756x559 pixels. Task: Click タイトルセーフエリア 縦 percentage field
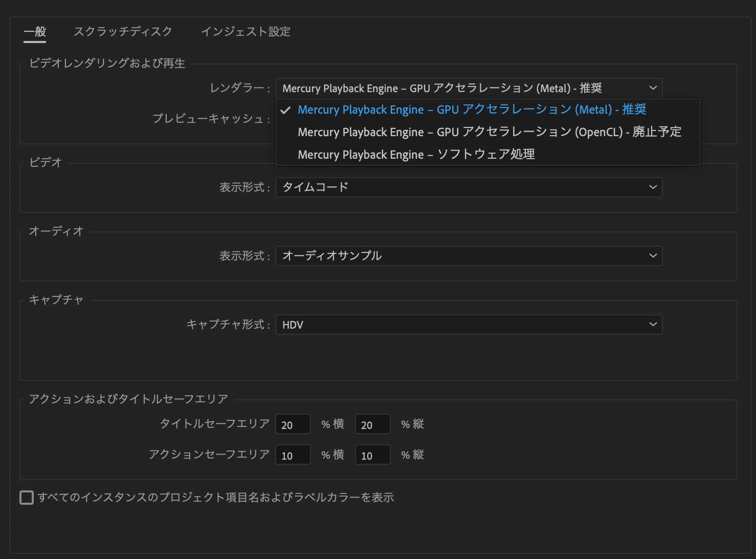tap(373, 424)
